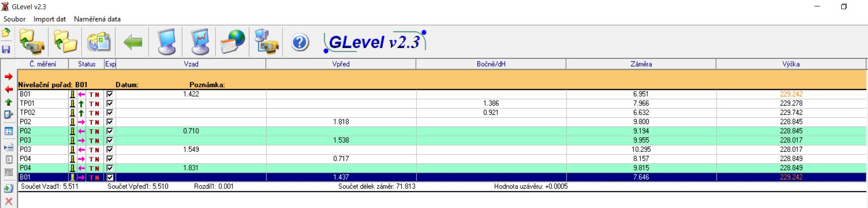Click the Záměra column header

641,64
